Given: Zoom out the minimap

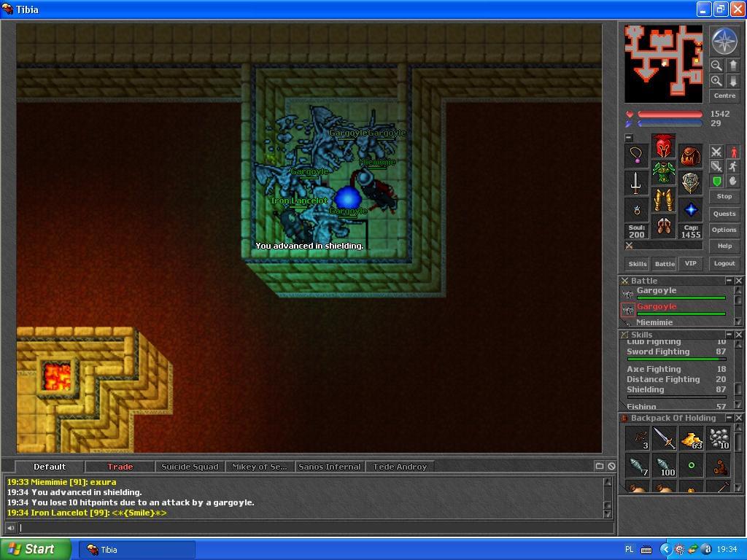Looking at the screenshot, I should (716, 65).
